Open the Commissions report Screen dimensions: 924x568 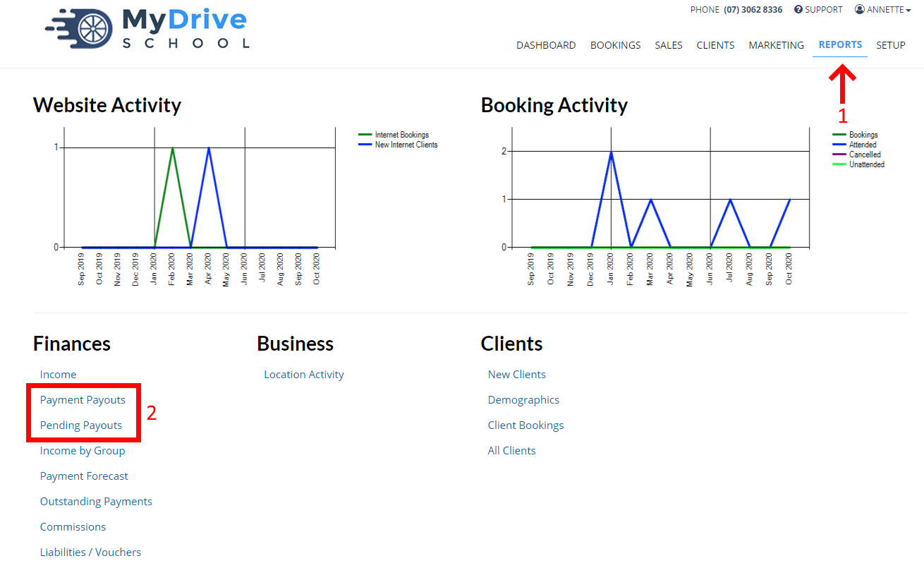(x=73, y=527)
